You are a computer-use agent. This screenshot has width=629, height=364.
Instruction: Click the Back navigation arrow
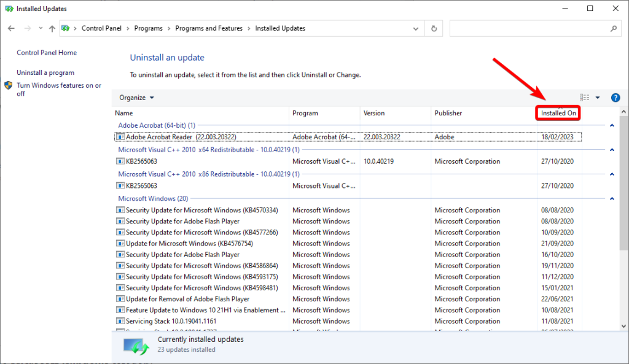[11, 29]
